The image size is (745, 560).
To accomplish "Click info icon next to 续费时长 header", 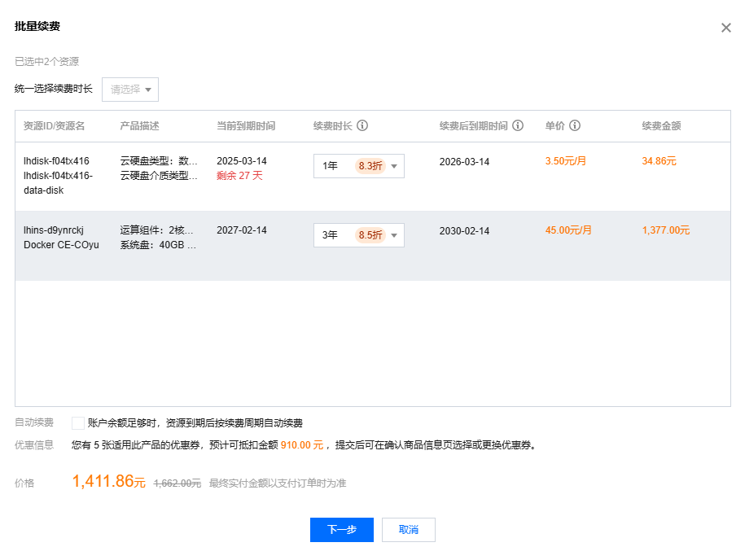I will [x=362, y=126].
